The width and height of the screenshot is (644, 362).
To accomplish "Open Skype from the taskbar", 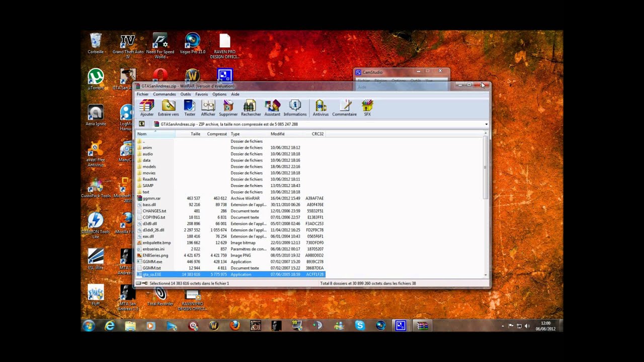I will click(360, 326).
